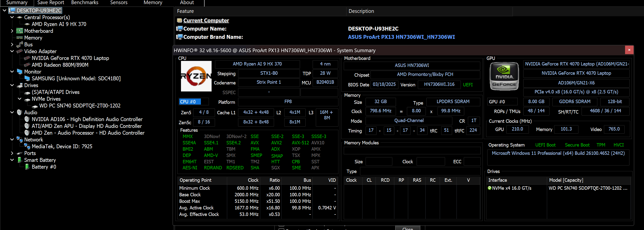
Task: Select AMD Radeon 880M/890M tree item
Action: pyautogui.click(x=60, y=65)
